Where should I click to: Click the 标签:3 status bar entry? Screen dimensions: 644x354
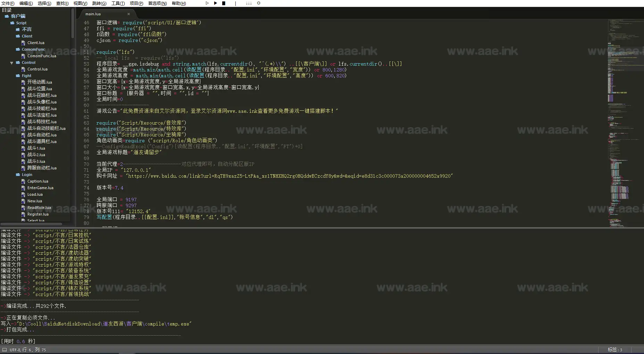click(x=615, y=350)
